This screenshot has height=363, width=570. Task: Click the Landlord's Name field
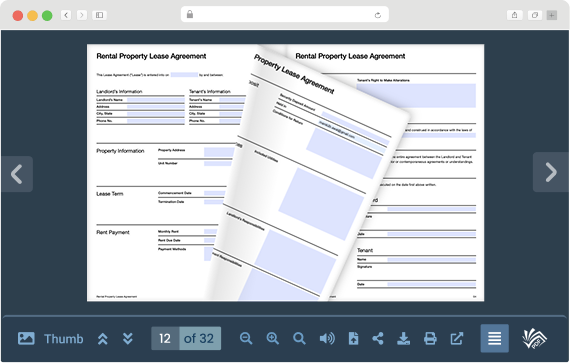156,100
